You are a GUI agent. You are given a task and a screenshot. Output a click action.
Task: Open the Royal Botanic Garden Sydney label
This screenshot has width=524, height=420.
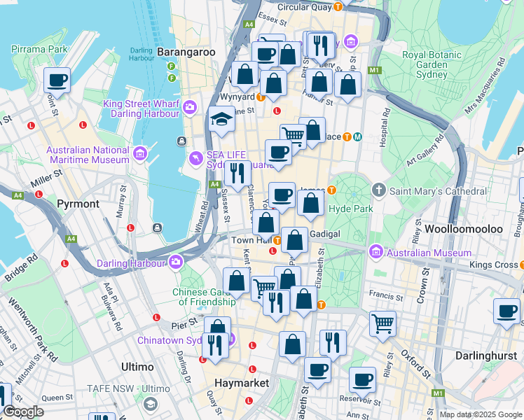coord(432,64)
